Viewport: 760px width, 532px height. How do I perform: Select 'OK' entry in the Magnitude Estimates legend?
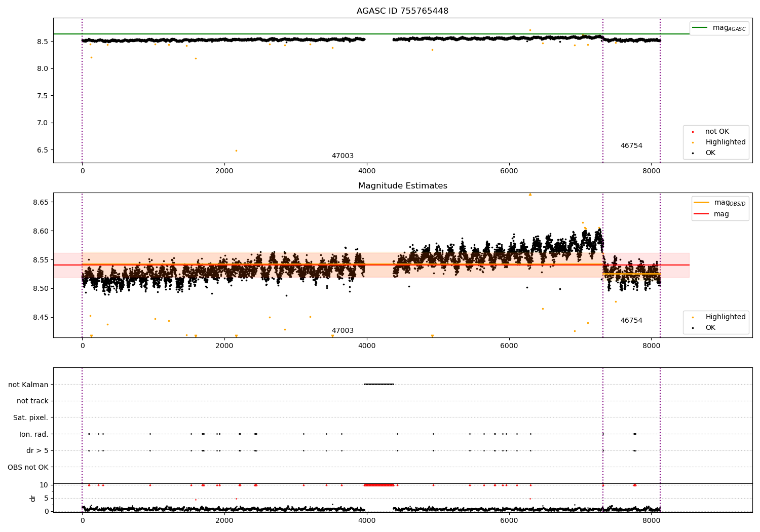pos(710,328)
